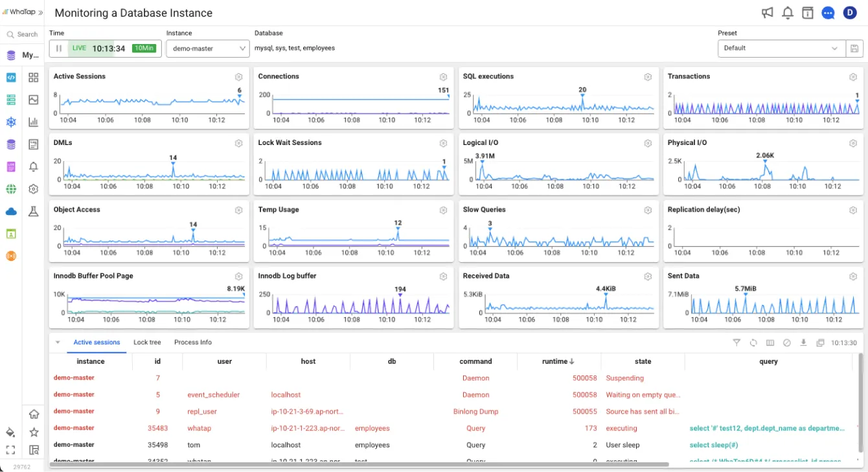Open settings gear on Active Sessions chart
This screenshot has width=868, height=472.
(x=238, y=77)
